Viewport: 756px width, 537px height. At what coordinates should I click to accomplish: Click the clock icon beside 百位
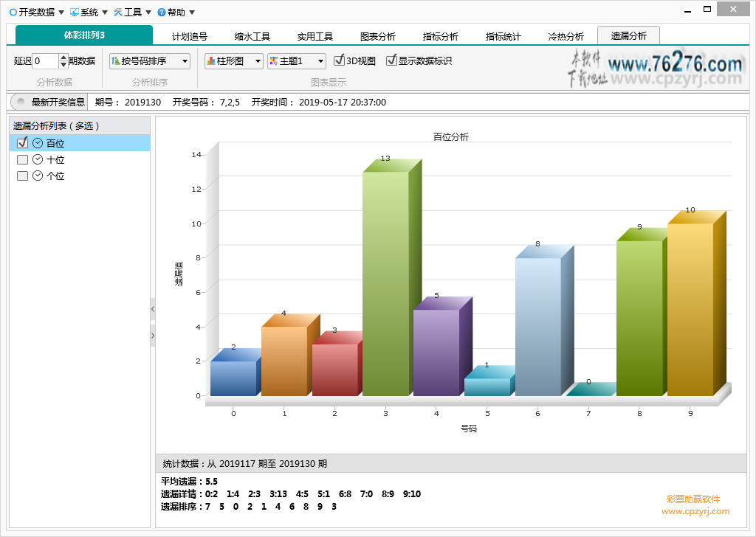pos(38,143)
